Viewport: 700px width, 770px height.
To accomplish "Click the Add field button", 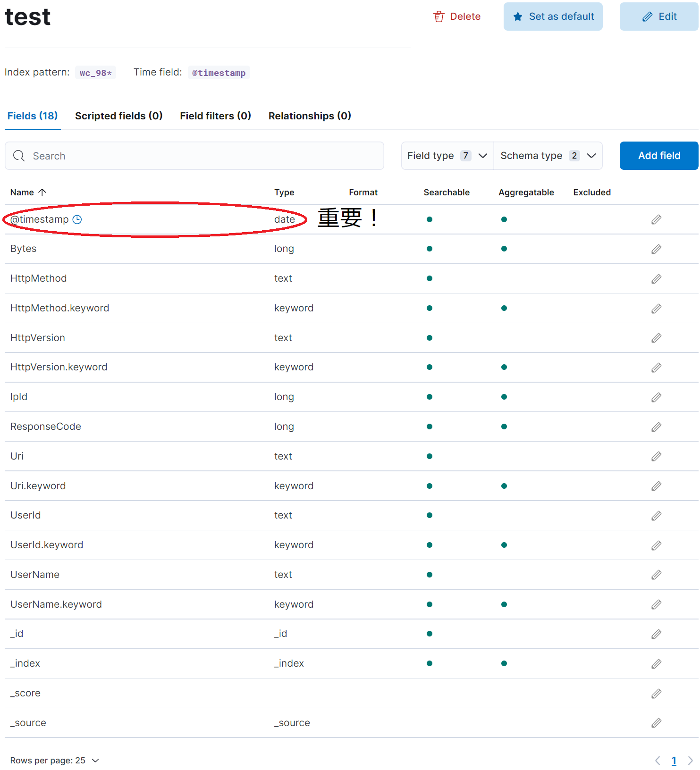I will tap(659, 156).
